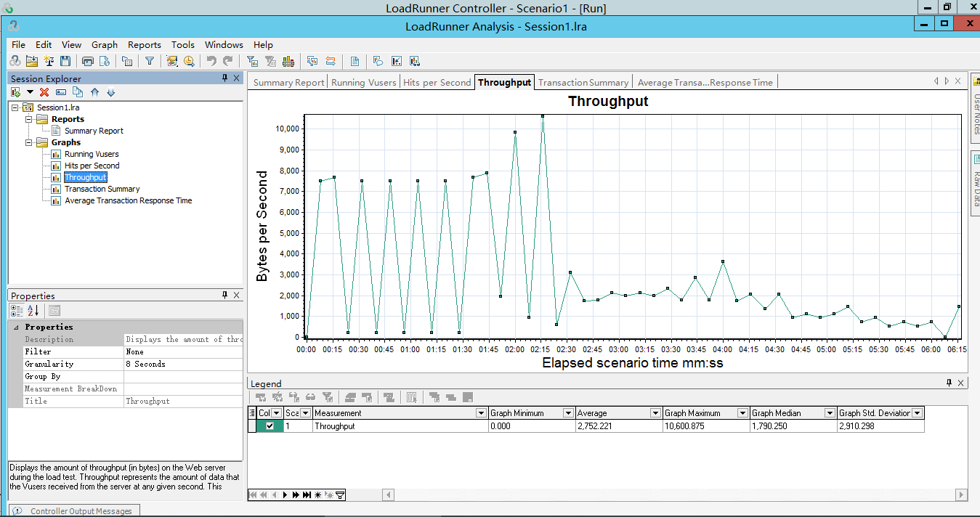Screen dimensions: 980x517
Task: Collapse the Reports tree node
Action: coord(29,119)
